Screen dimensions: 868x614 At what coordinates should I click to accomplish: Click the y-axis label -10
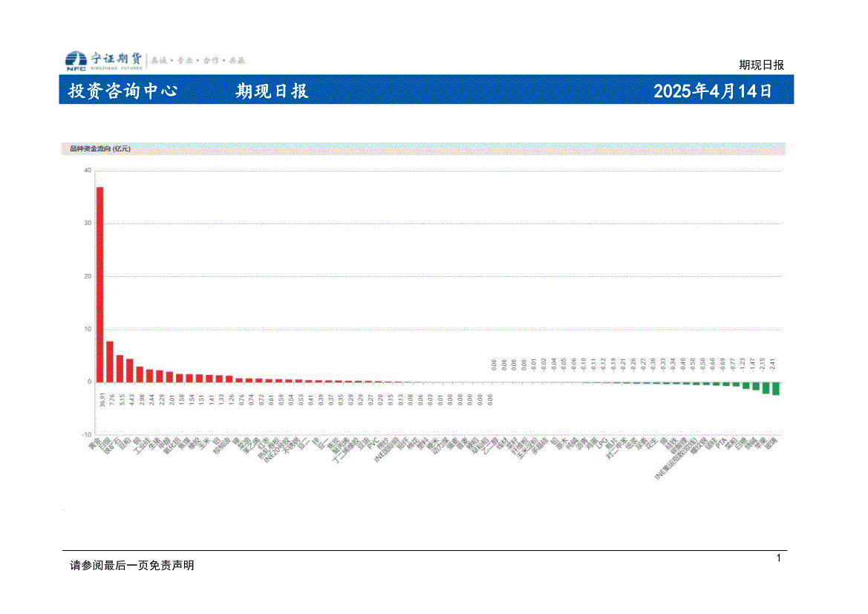86,434
